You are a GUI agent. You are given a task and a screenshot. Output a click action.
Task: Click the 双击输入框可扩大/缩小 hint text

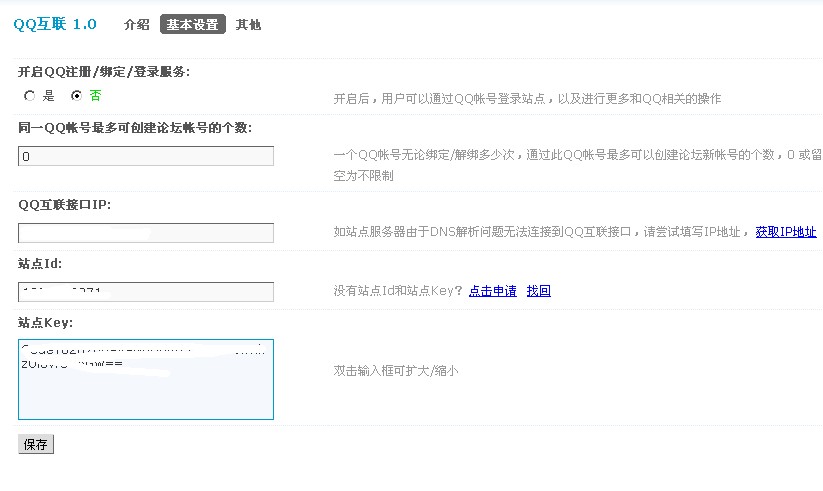tap(396, 371)
